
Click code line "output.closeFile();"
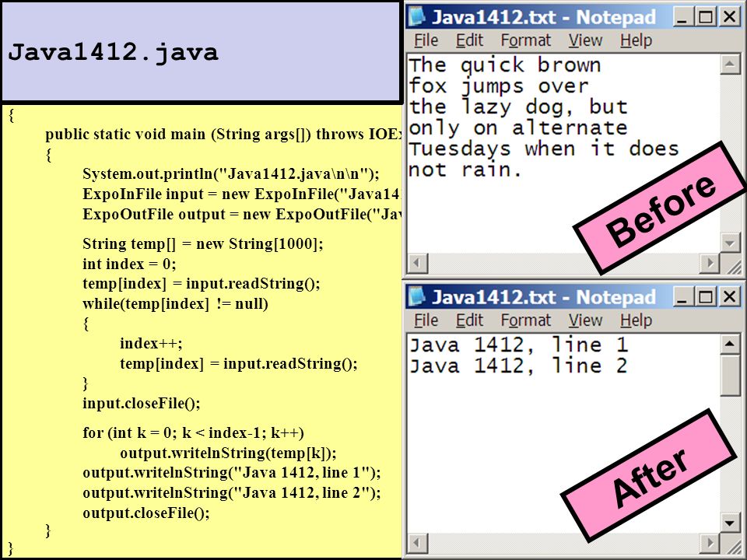(x=146, y=513)
